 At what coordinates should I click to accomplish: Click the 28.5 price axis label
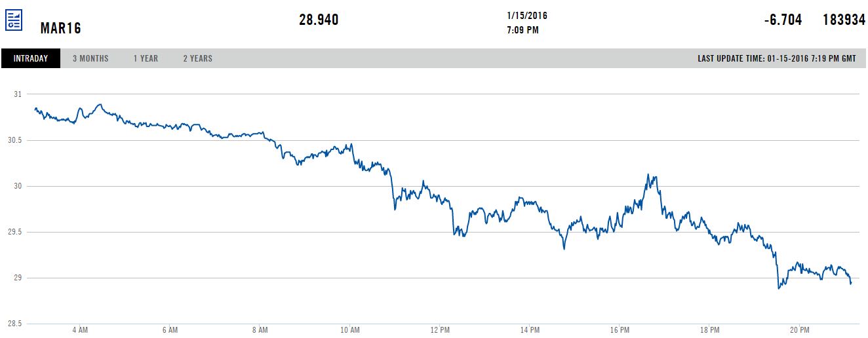coord(14,324)
